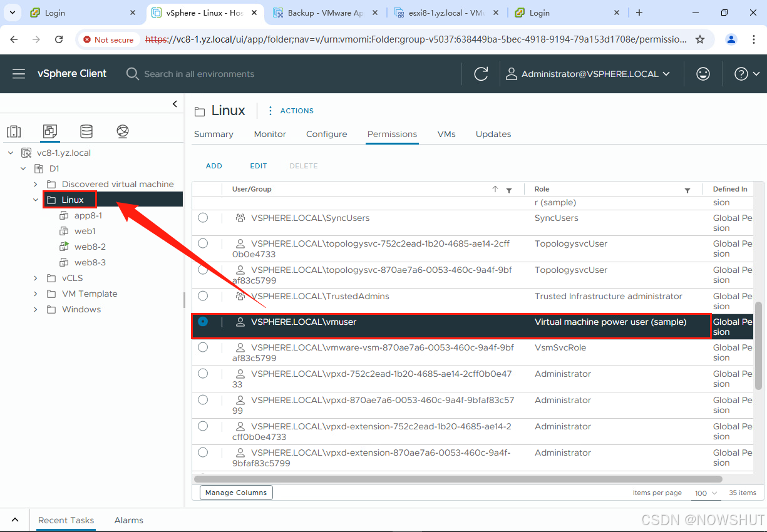Expand the Discovered virtual machine folder

pos(36,184)
